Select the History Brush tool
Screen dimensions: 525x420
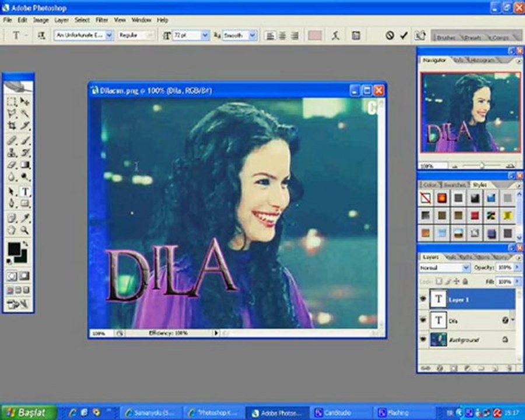24,152
